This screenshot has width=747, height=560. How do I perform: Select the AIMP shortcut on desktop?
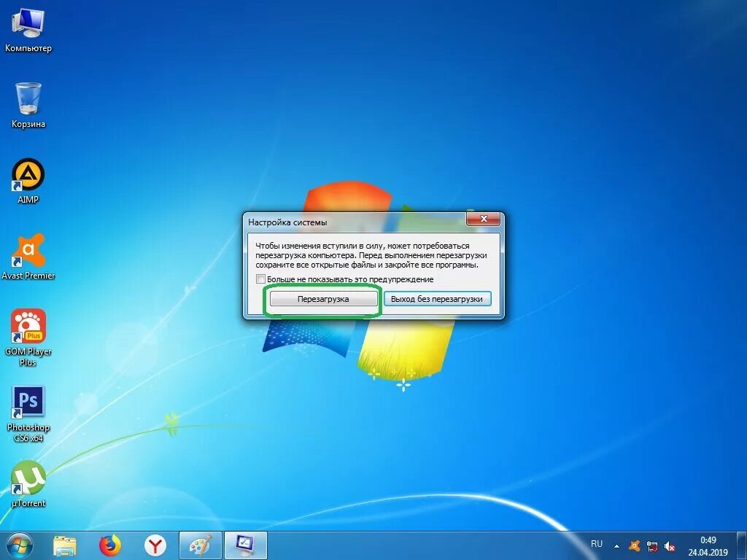[x=28, y=182]
